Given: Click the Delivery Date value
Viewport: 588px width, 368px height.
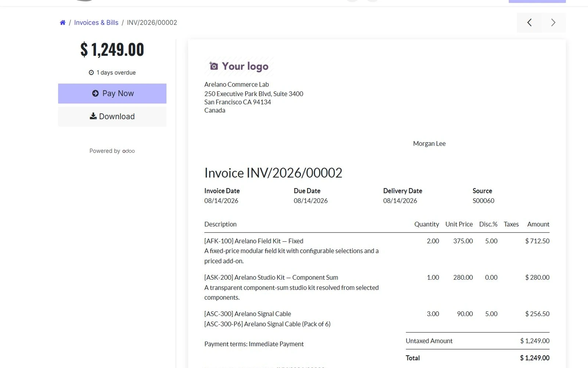Looking at the screenshot, I should point(400,201).
